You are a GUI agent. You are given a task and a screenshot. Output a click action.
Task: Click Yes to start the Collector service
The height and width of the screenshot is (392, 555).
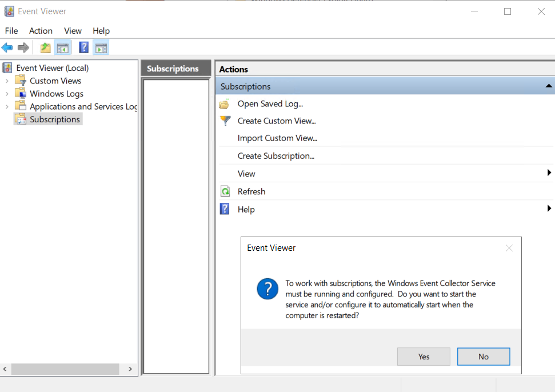point(424,357)
